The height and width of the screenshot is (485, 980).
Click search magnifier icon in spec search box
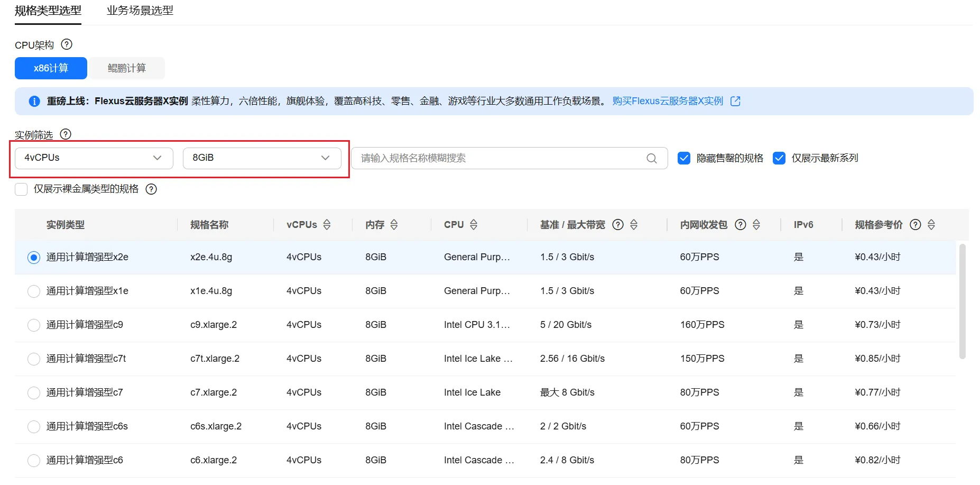pos(651,158)
